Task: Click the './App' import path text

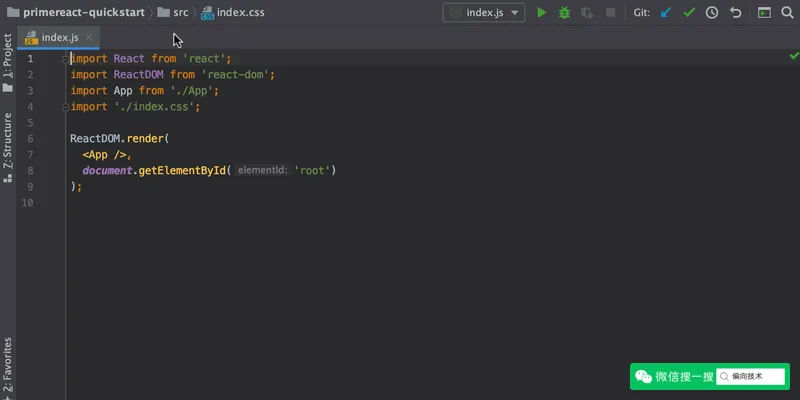Action: pyautogui.click(x=192, y=91)
